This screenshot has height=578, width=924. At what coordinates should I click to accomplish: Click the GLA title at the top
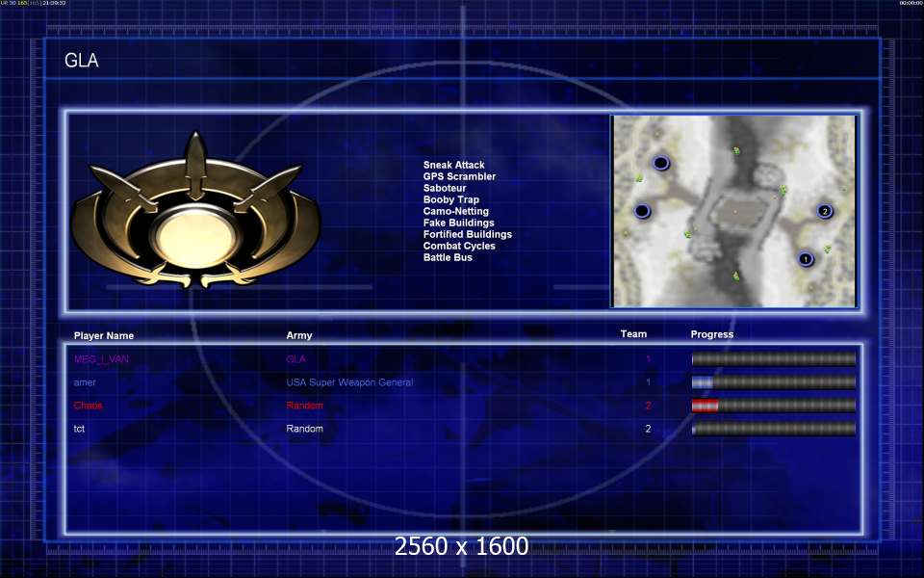click(x=81, y=60)
